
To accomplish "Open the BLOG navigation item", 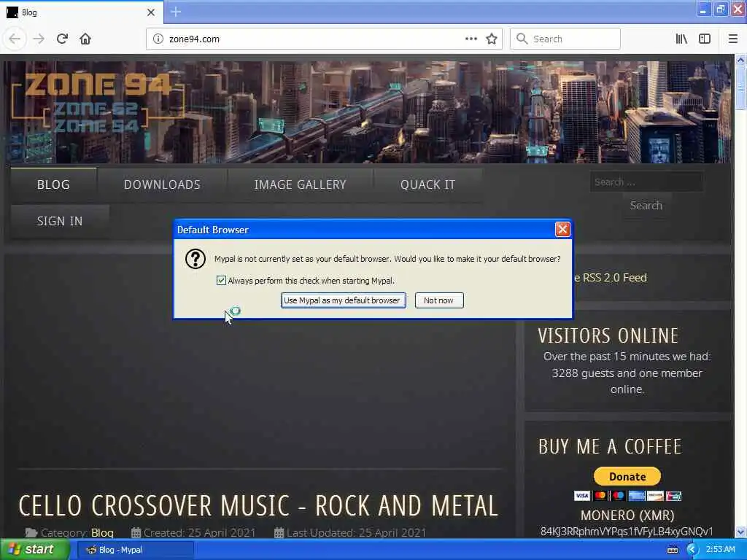I will click(x=53, y=184).
